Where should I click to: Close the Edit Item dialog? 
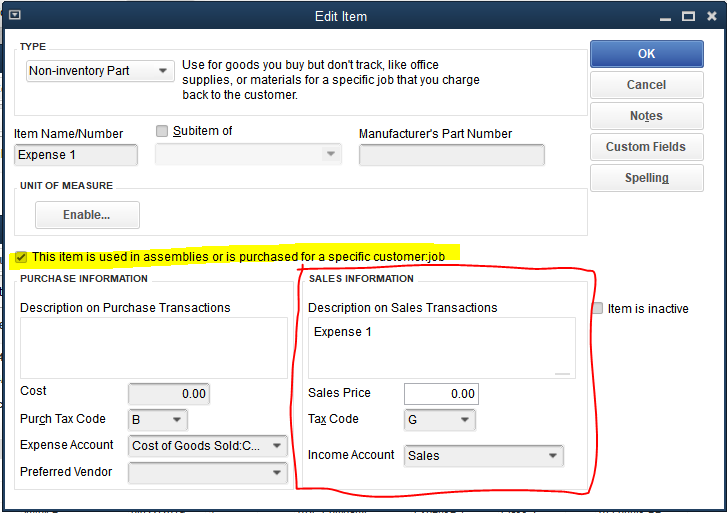711,16
